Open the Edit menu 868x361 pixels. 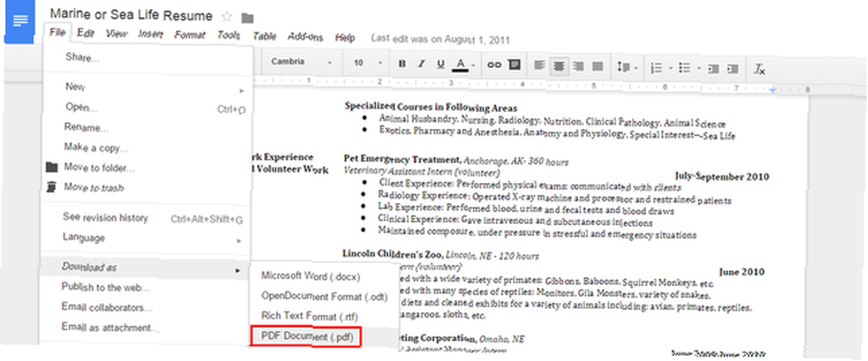pyautogui.click(x=86, y=33)
